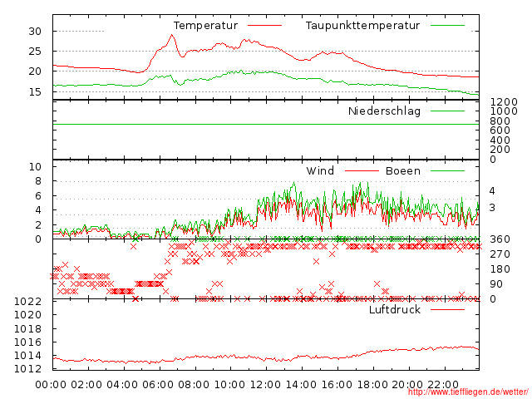
Task: Click the 360 wind direction label
Action: 500,239
